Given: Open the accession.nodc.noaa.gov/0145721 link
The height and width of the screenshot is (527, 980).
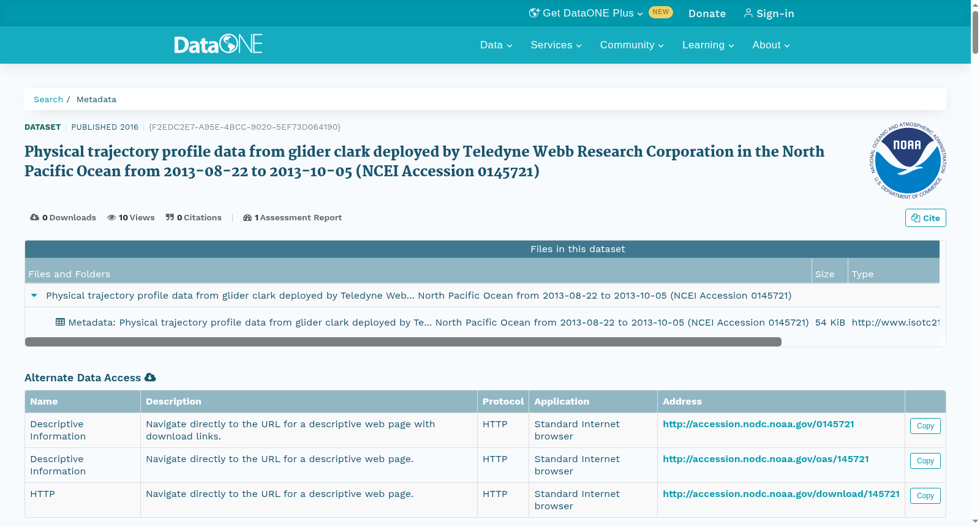Looking at the screenshot, I should coord(758,424).
